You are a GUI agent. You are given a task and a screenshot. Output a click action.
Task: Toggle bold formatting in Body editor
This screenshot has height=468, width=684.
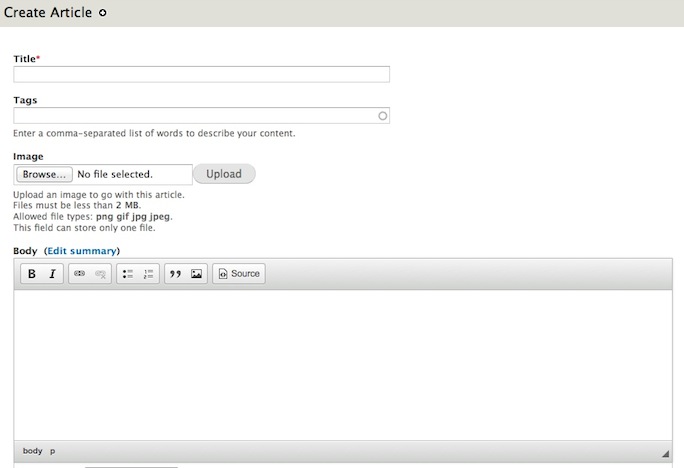pyautogui.click(x=31, y=273)
